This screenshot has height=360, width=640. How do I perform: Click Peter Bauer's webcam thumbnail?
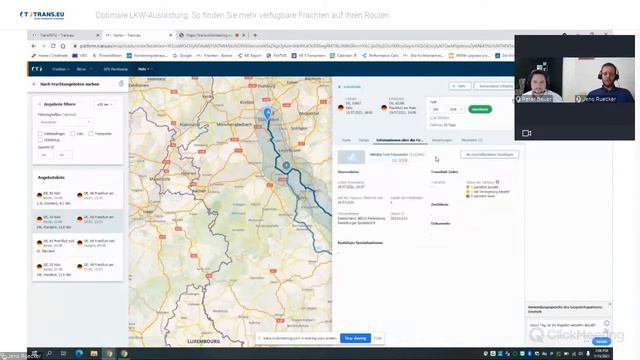(538, 80)
